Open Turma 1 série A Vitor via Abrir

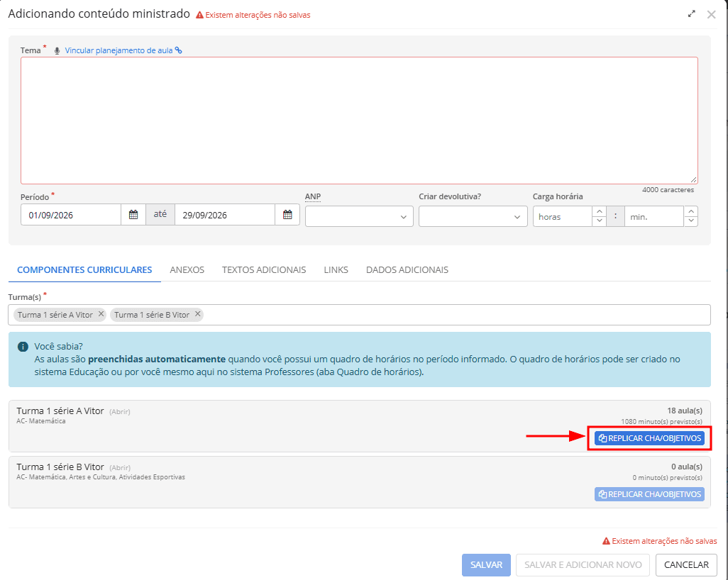click(x=120, y=411)
